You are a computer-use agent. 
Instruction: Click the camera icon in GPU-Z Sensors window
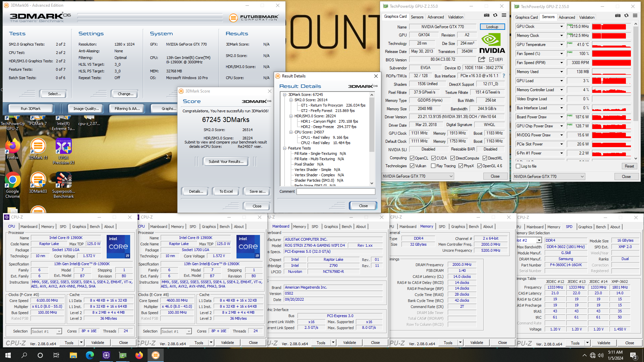pos(618,16)
